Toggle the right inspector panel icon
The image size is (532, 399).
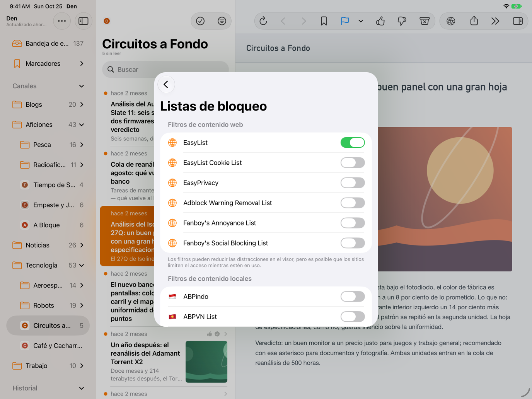(518, 21)
